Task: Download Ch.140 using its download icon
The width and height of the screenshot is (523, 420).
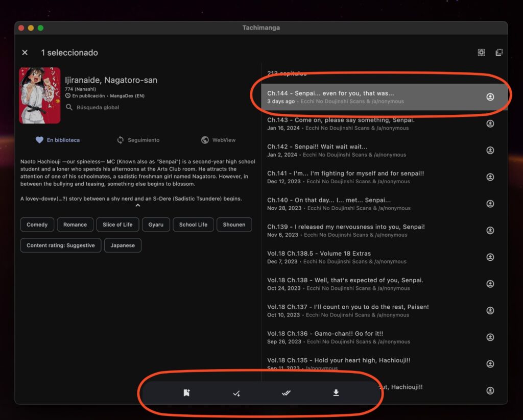Action: coord(490,204)
